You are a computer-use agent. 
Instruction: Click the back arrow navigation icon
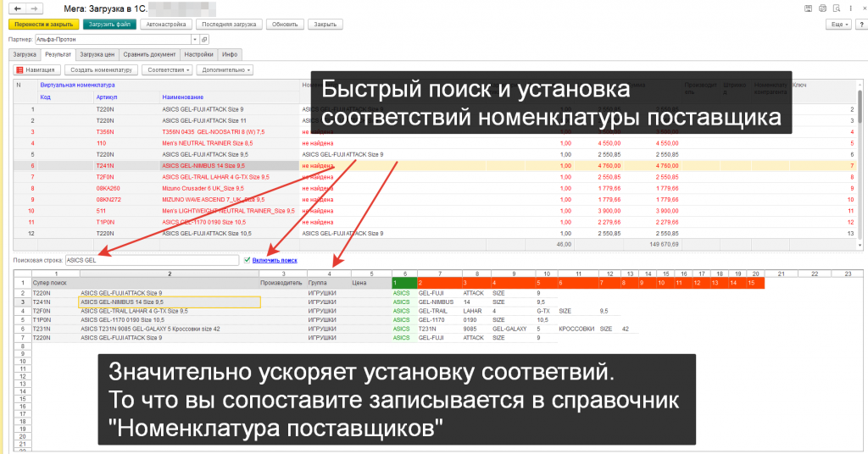18,8
